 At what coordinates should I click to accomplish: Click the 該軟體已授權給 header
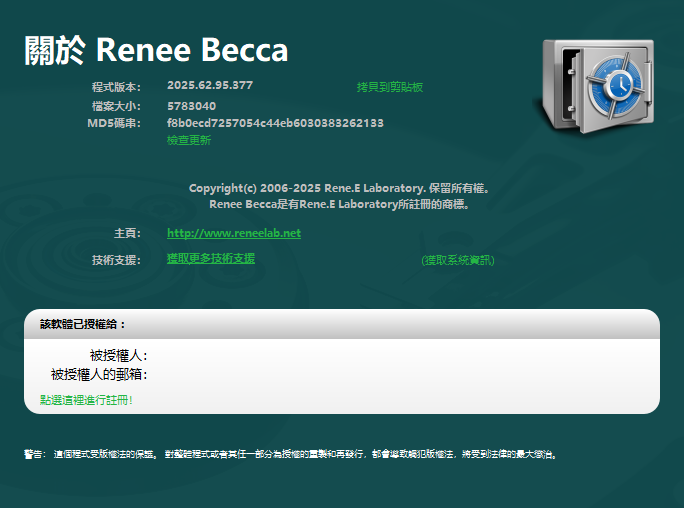(x=82, y=324)
